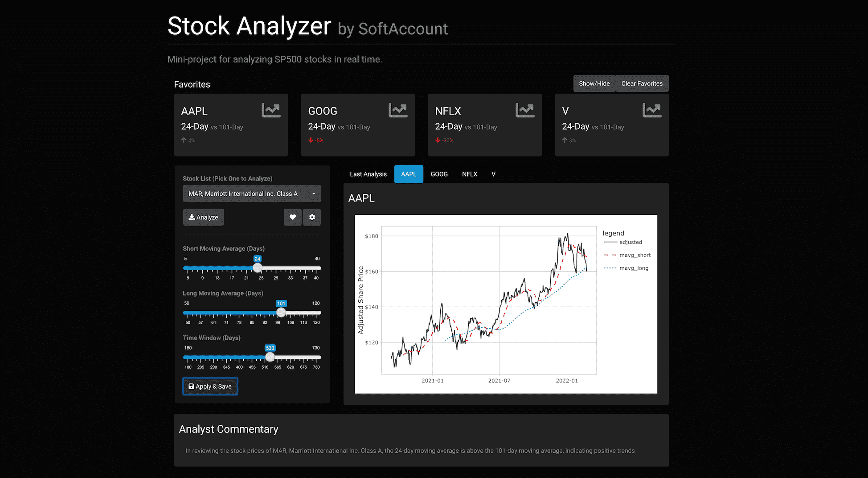Click the -5% change value
The width and height of the screenshot is (868, 478).
tap(319, 140)
